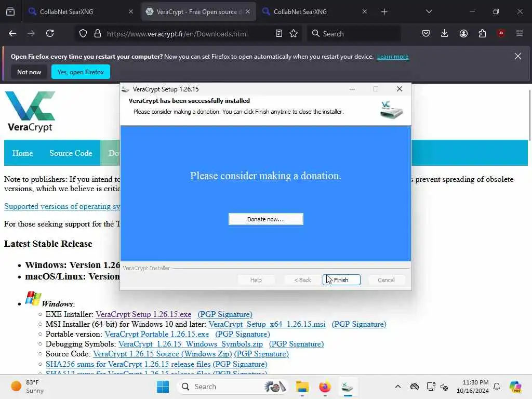Click Finish in VeraCrypt Setup
The height and width of the screenshot is (399, 532).
[x=341, y=280]
